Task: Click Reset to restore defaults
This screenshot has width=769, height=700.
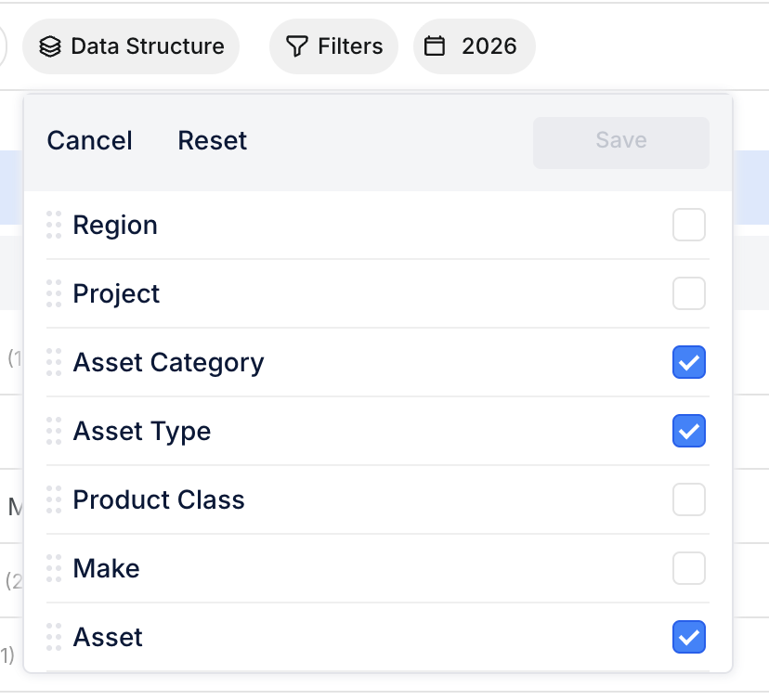Action: [x=212, y=140]
